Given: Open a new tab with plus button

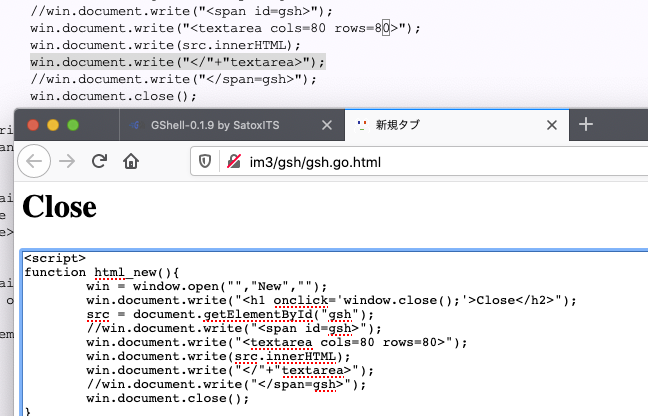Looking at the screenshot, I should 586,124.
